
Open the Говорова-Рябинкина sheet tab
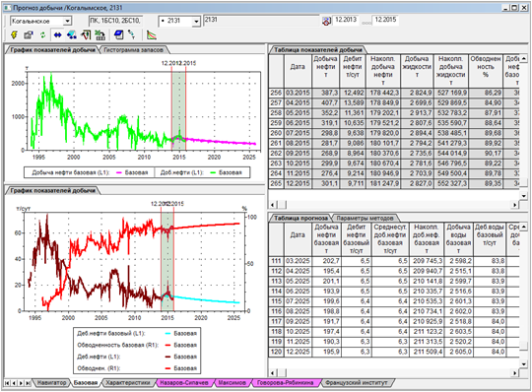285,382
